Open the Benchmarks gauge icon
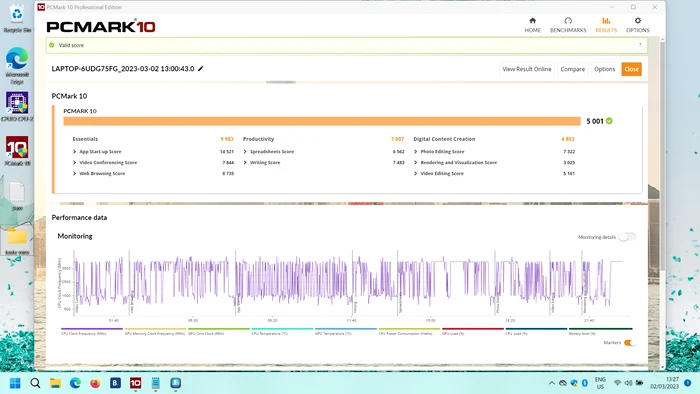This screenshot has height=394, width=700. pos(568,21)
